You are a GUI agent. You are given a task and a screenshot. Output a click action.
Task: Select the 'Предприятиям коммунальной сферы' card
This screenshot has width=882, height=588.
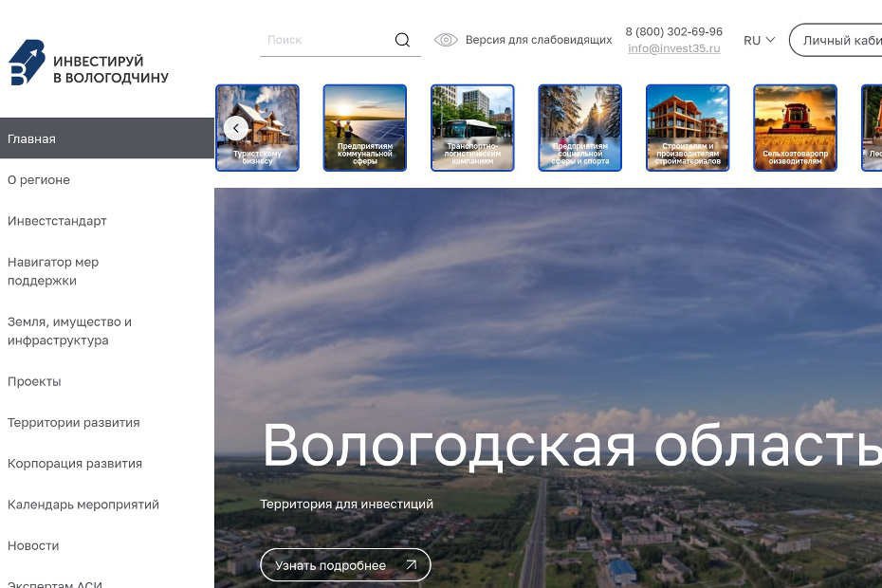(x=364, y=127)
